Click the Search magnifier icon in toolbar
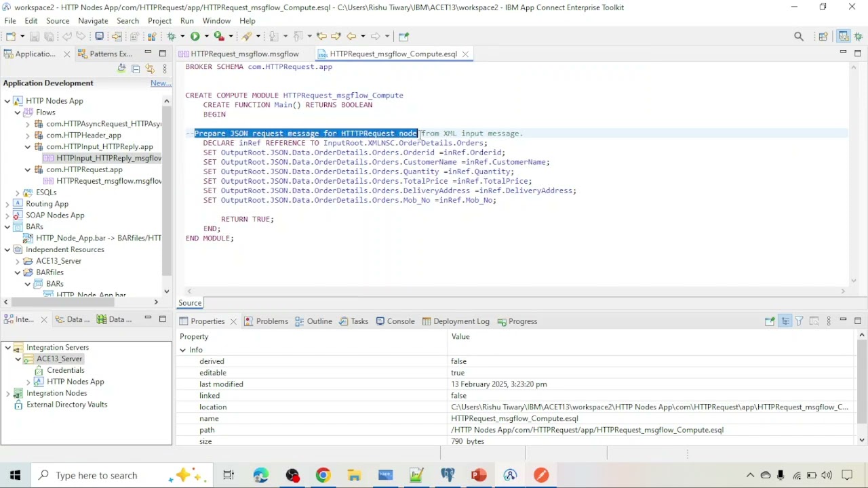The image size is (868, 488). pos(799,37)
